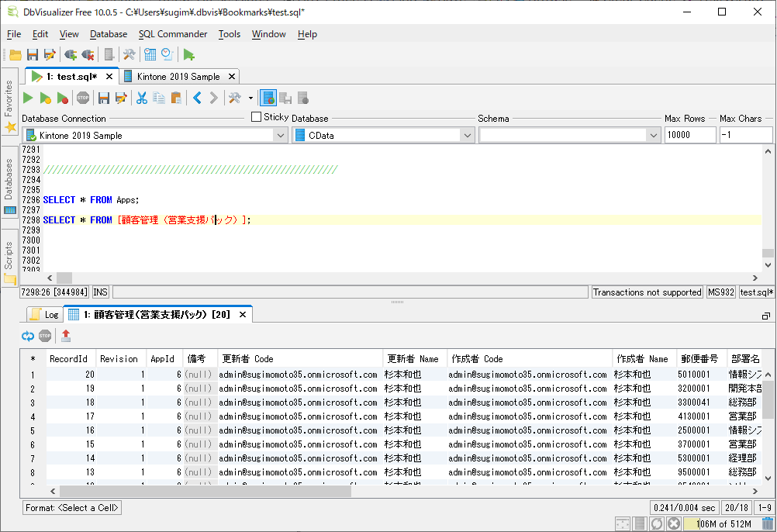Open the Edit menu
This screenshot has width=777, height=532.
[40, 34]
